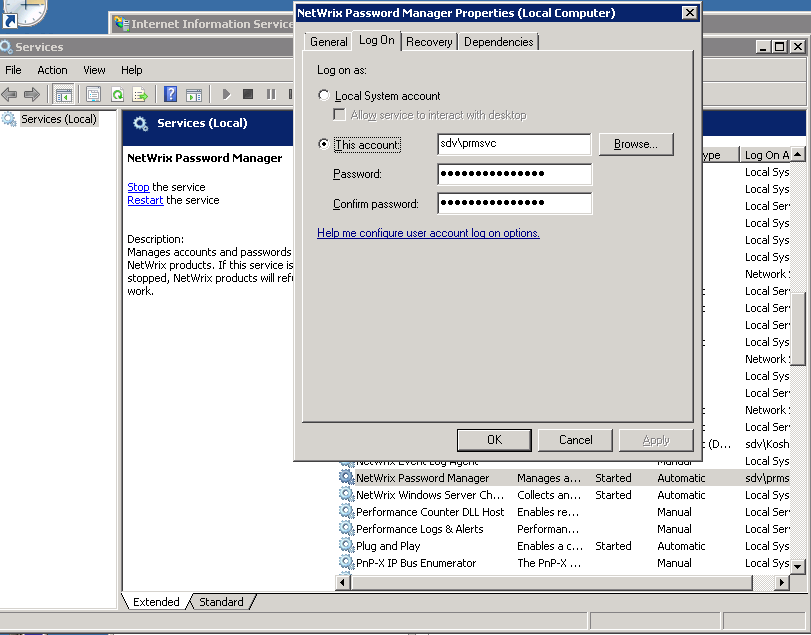
Task: Open the Dependencies tab
Action: (x=499, y=42)
